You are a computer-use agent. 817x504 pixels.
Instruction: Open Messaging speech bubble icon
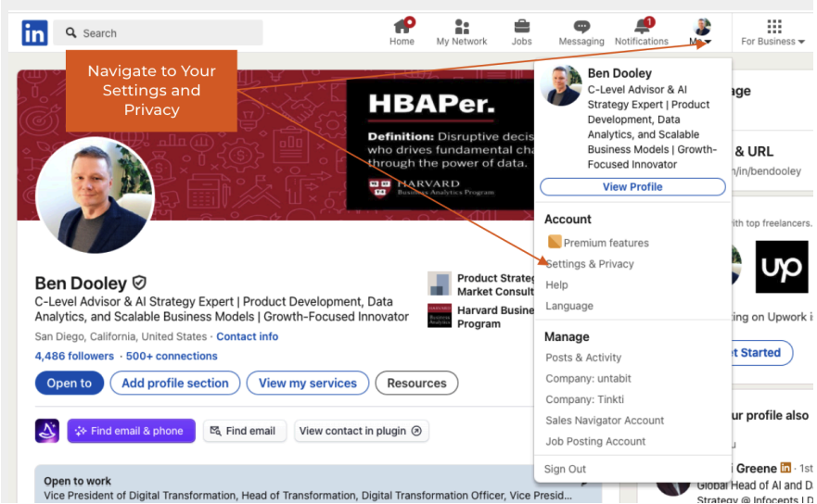pos(581,26)
